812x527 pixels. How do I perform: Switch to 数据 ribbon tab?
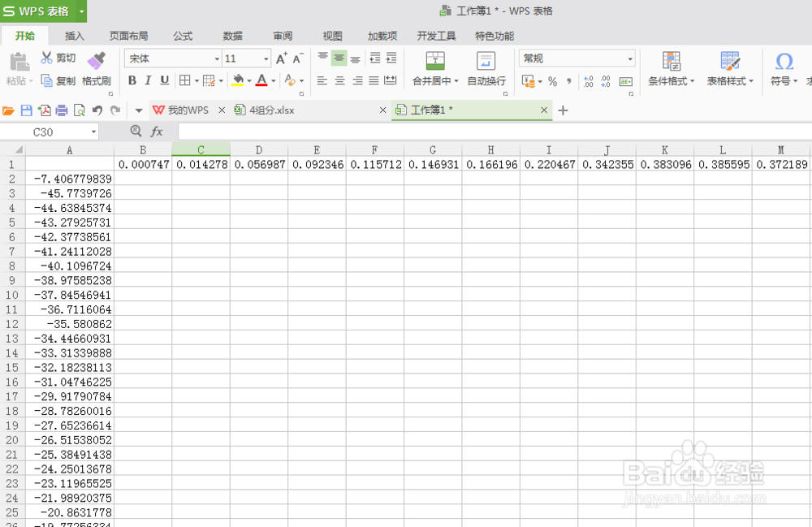[x=232, y=36]
